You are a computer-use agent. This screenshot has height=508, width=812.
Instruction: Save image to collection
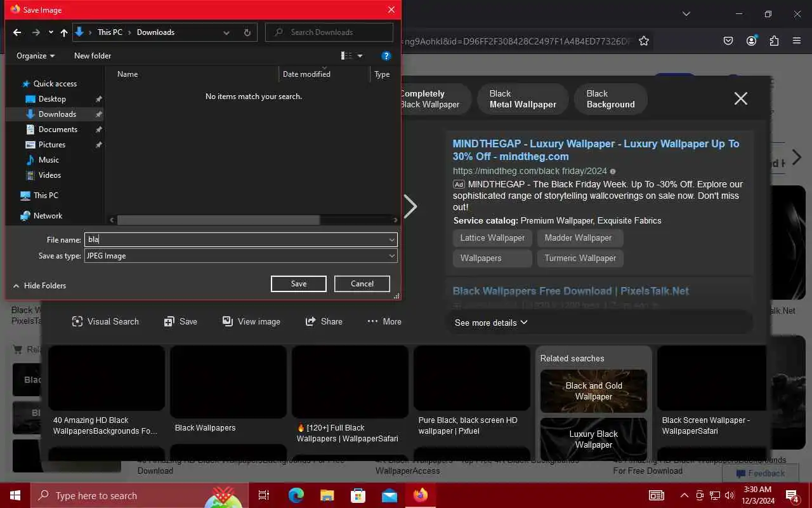181,322
